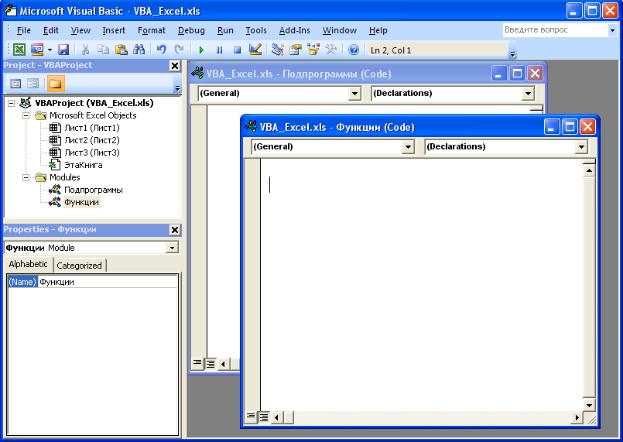The image size is (623, 442).
Task: Click View Code icon in Project panel
Action: tap(15, 83)
